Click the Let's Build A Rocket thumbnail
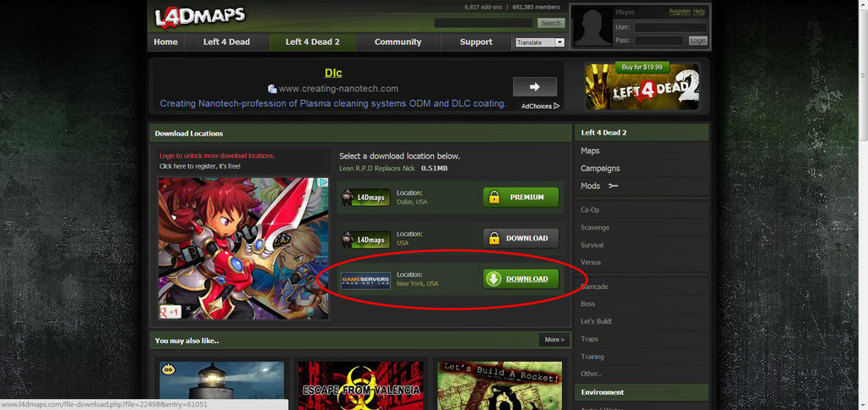868x410 pixels. click(500, 385)
